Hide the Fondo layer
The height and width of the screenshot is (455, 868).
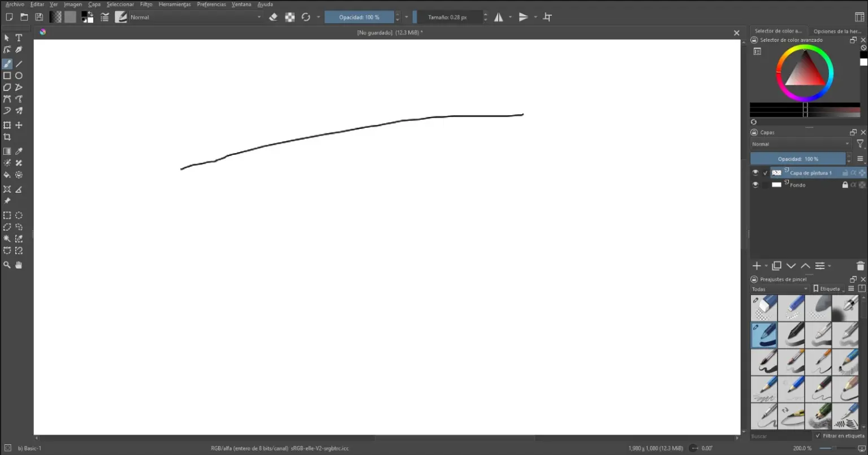click(x=755, y=185)
